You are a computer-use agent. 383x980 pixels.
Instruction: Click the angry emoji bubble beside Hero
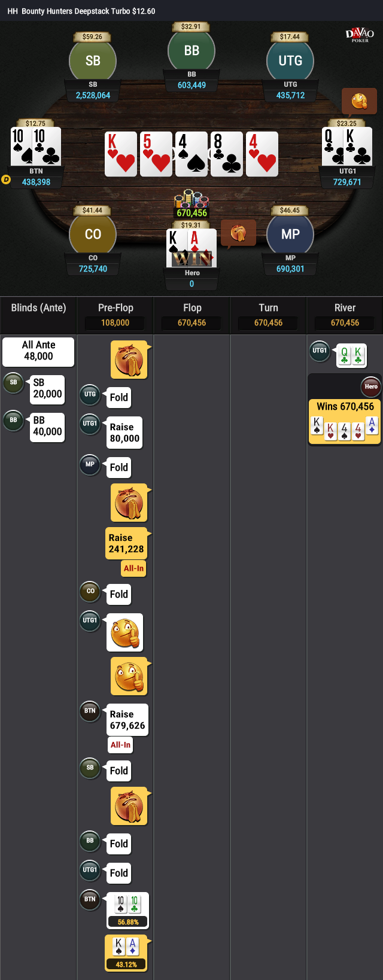click(238, 233)
